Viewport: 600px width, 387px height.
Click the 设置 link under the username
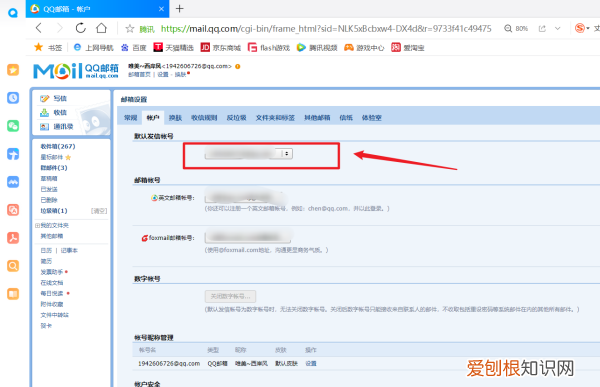tap(163, 75)
